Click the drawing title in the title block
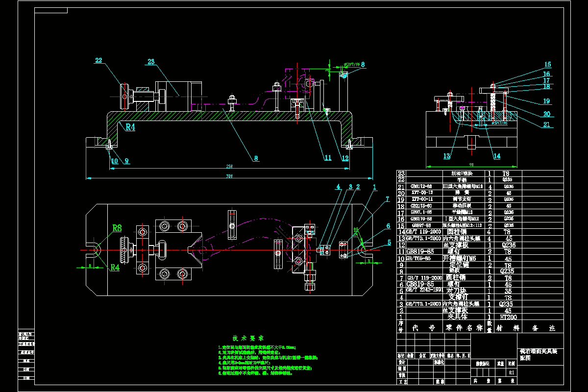Image resolution: width=588 pixels, height=392 pixels. pyautogui.click(x=539, y=354)
